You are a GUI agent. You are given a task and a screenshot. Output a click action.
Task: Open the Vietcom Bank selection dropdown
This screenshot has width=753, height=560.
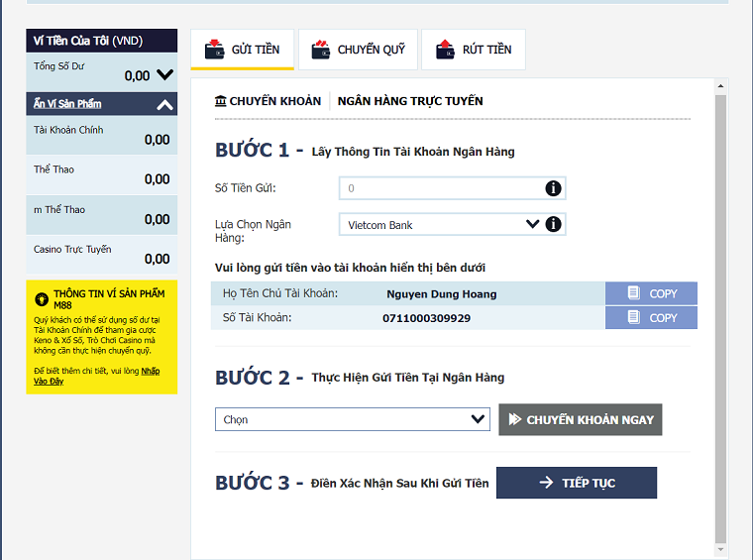click(452, 224)
